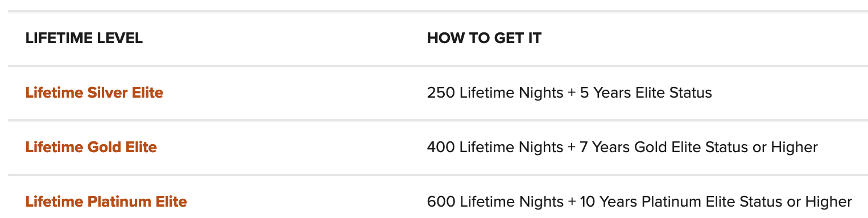Click the HOW TO GET IT column header
Viewport: 868px width, 218px height.
click(484, 38)
